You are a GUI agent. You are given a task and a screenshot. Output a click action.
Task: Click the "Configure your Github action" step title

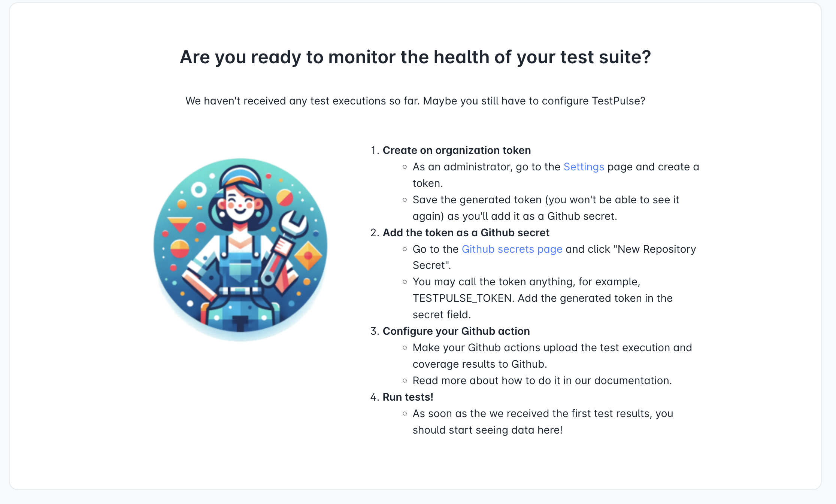(x=456, y=331)
